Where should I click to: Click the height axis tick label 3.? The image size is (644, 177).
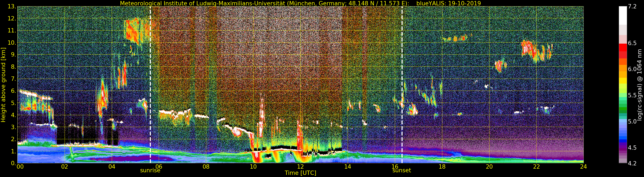[14, 127]
